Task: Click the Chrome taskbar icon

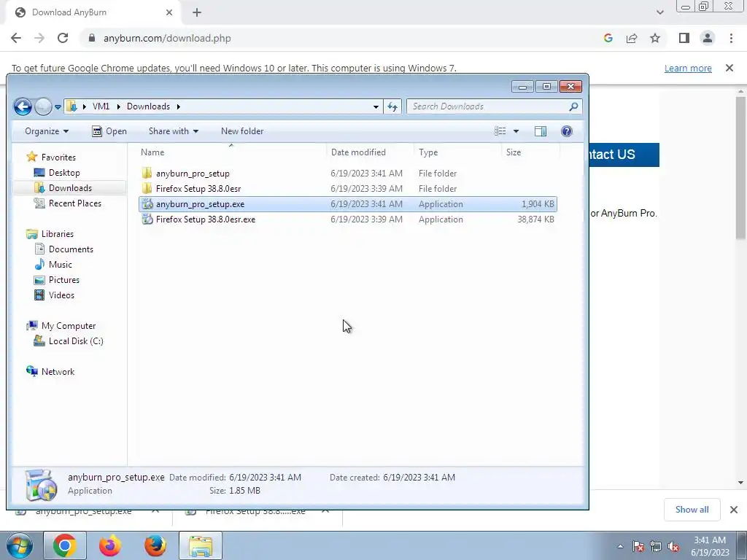Action: pos(65,545)
